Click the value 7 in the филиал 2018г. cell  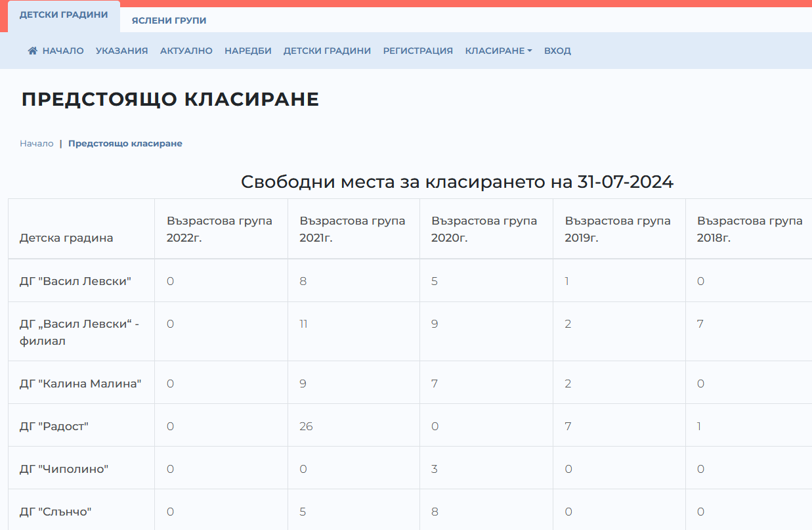[x=700, y=324]
